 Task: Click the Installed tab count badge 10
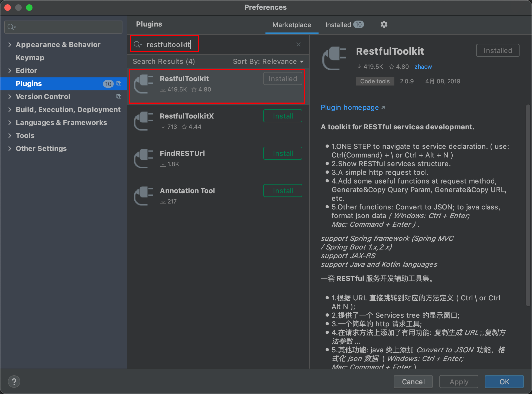358,25
